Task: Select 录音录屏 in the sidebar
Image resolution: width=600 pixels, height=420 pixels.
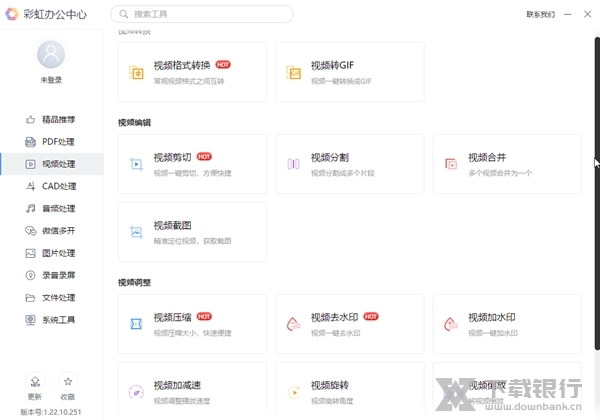Action: click(x=52, y=275)
